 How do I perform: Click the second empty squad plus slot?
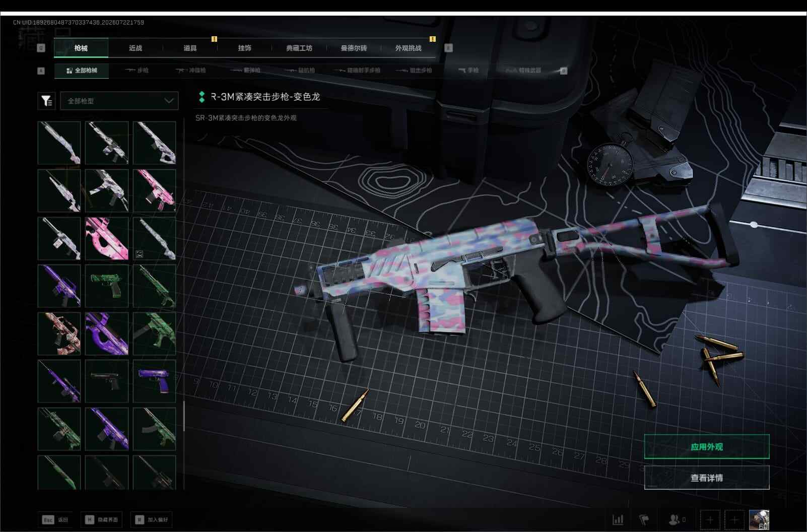tap(734, 519)
